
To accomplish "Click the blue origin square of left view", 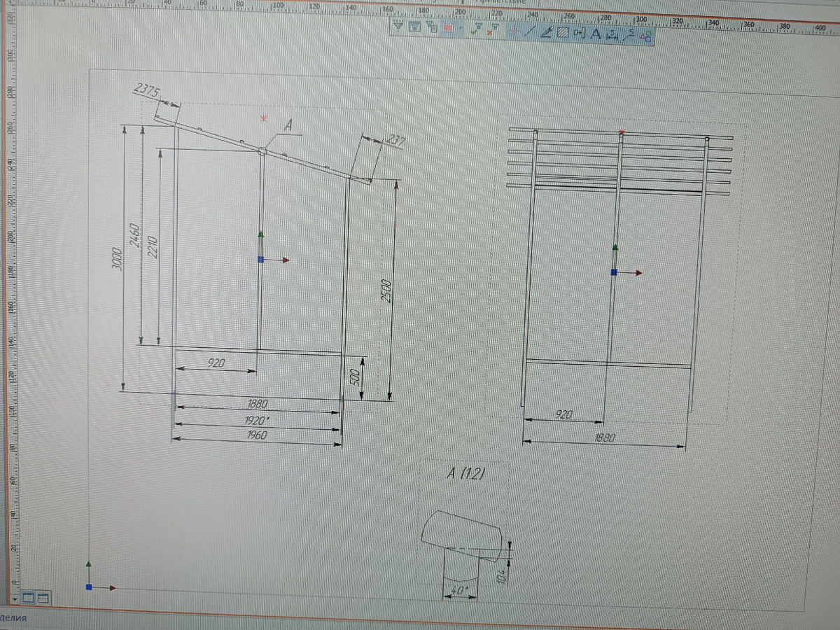I will point(260,259).
